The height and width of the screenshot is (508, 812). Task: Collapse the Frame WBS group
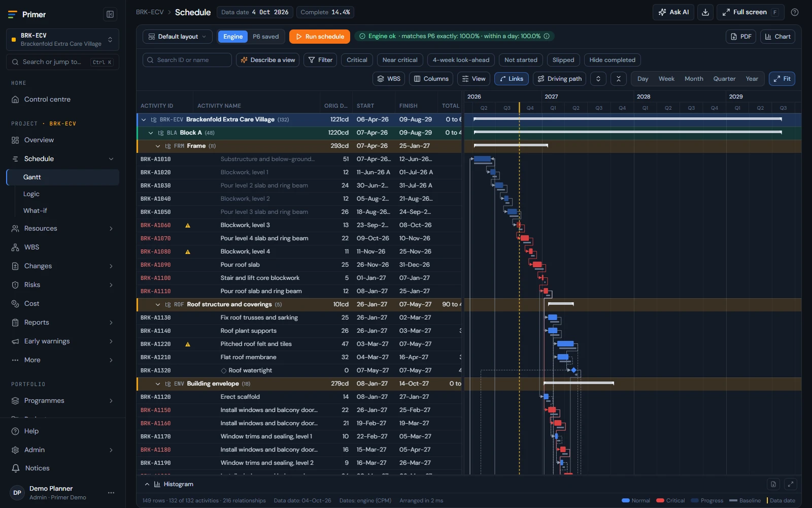(x=158, y=146)
